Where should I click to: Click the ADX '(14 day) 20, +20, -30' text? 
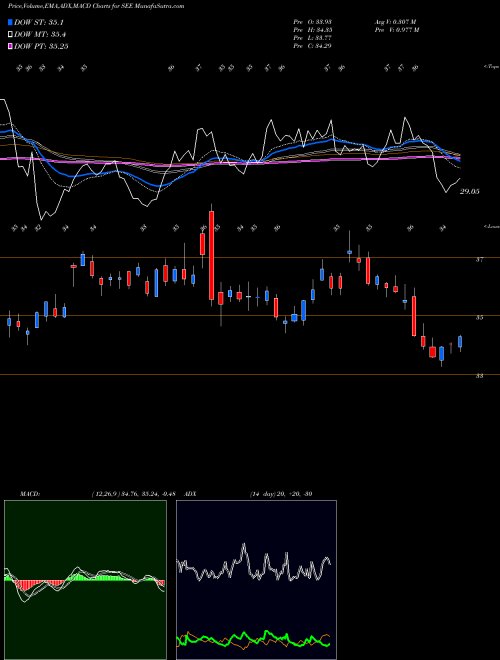(281, 494)
